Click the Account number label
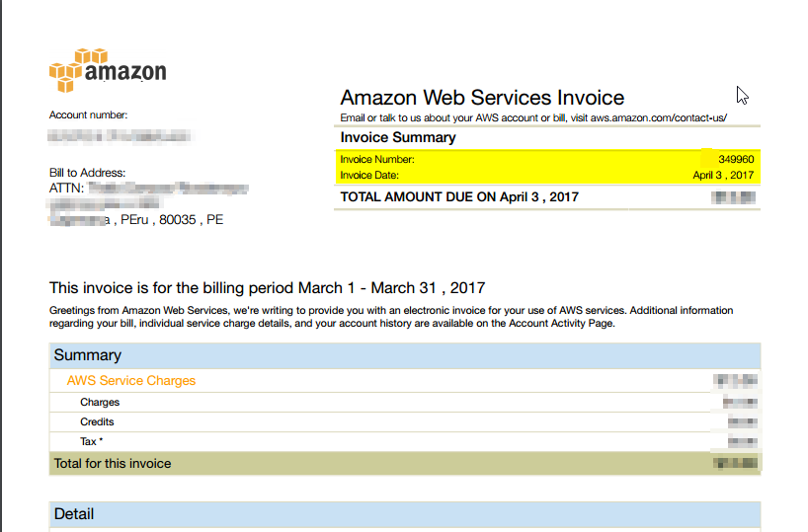 (x=89, y=115)
